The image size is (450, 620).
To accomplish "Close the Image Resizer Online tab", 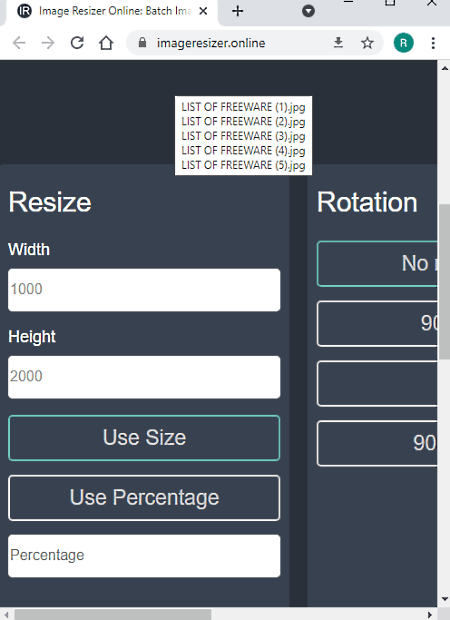I will [x=203, y=11].
